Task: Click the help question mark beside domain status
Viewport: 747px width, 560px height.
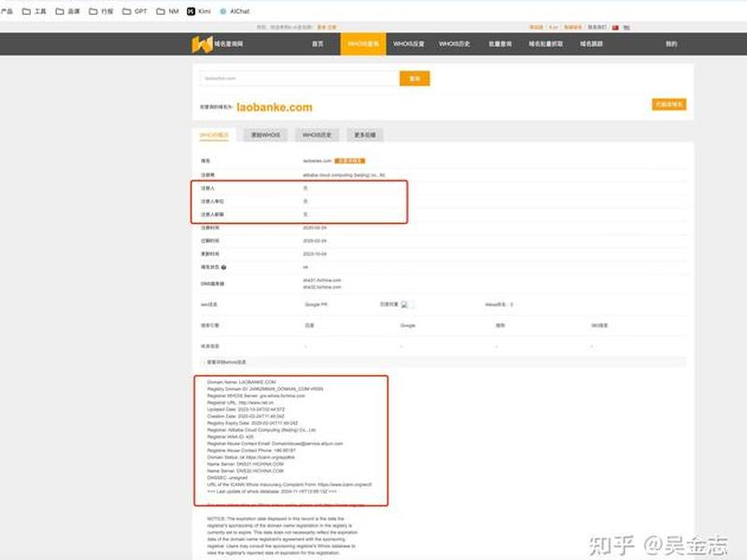Action: [223, 267]
